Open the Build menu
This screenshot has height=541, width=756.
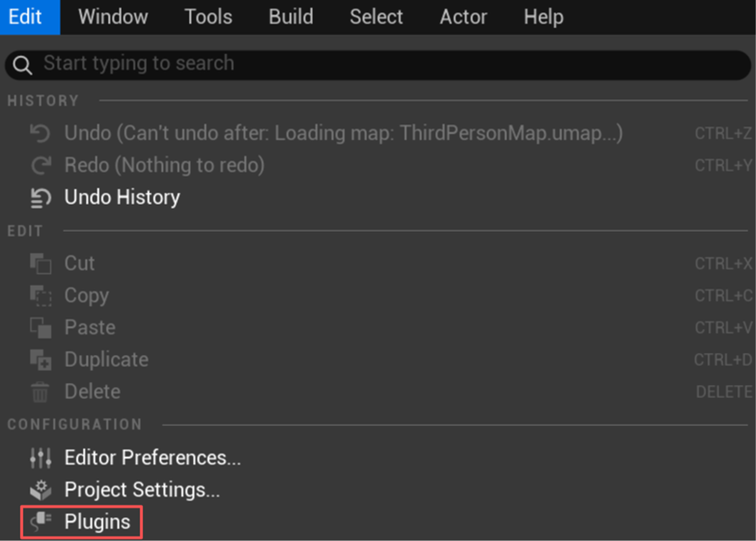(x=291, y=17)
